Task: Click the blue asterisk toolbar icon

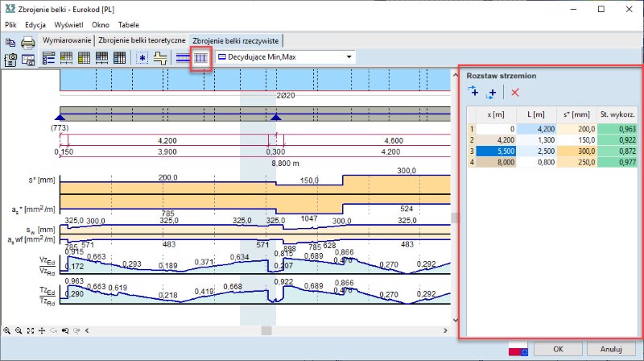Action: 143,58
